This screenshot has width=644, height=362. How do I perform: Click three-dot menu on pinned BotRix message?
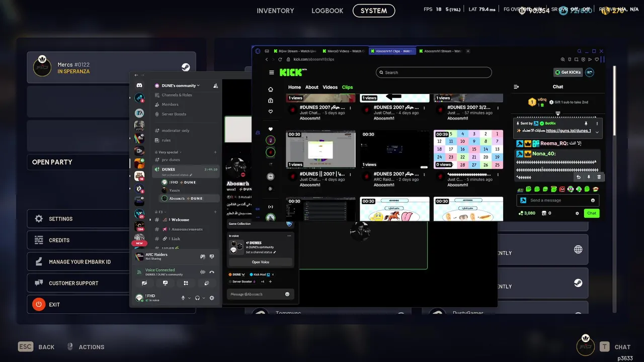(x=597, y=123)
